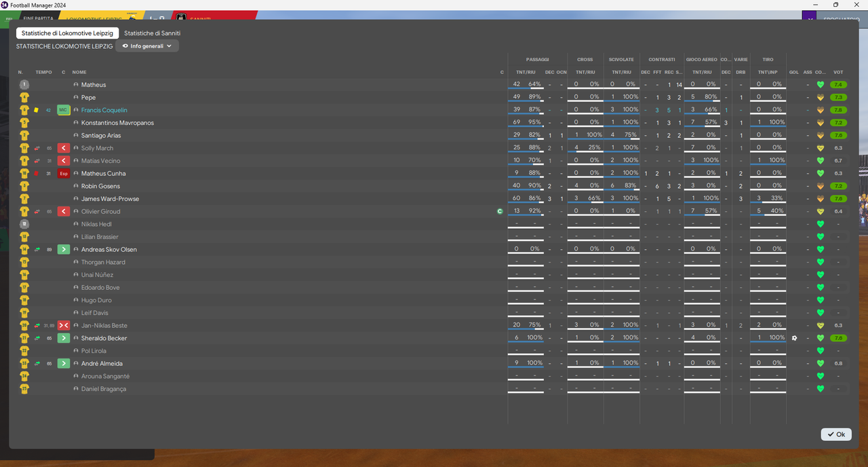Click Solly March's yellow heart condition icon

(x=821, y=148)
